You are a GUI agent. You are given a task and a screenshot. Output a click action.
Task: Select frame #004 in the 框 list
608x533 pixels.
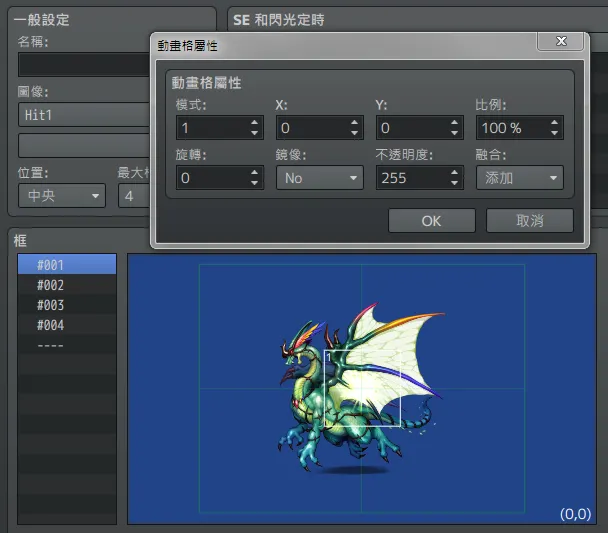67,326
